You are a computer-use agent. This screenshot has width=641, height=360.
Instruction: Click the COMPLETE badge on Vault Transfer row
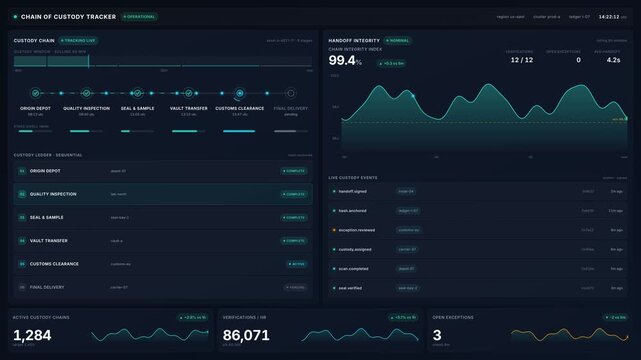(294, 241)
